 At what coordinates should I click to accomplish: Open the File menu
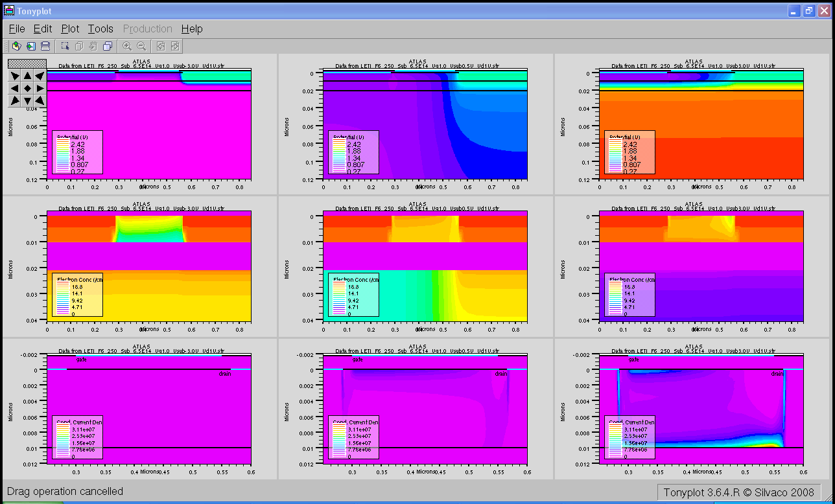tap(17, 29)
